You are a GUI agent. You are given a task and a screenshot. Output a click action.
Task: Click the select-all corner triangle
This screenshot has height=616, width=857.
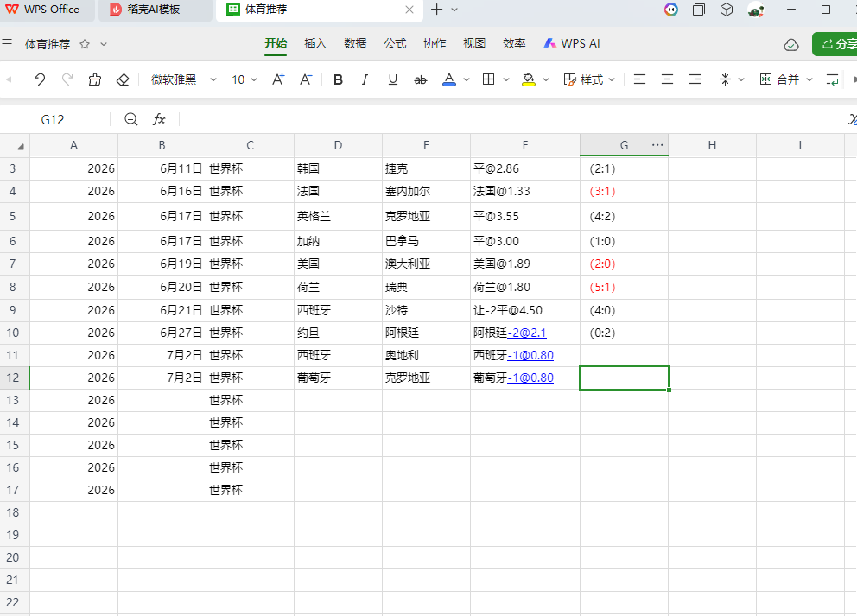tap(20, 146)
